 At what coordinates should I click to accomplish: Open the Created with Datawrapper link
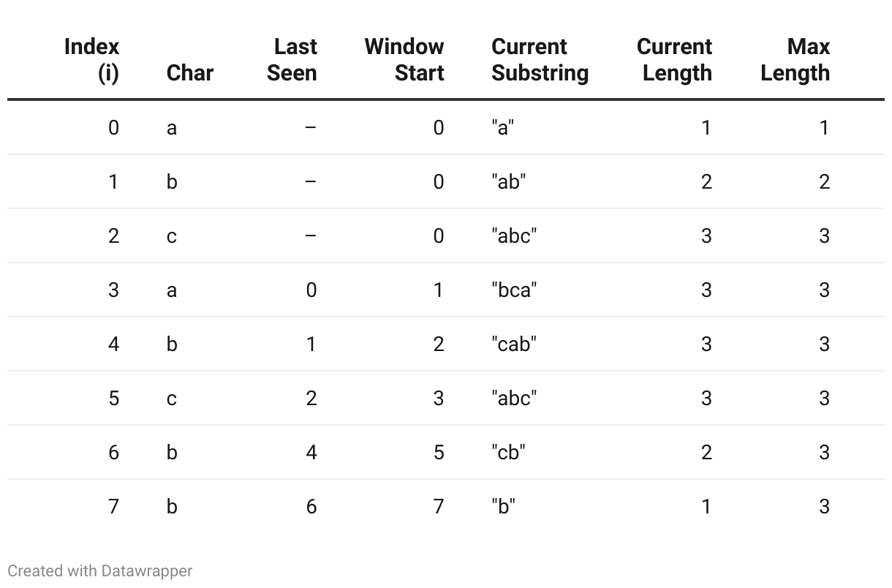coord(99,570)
